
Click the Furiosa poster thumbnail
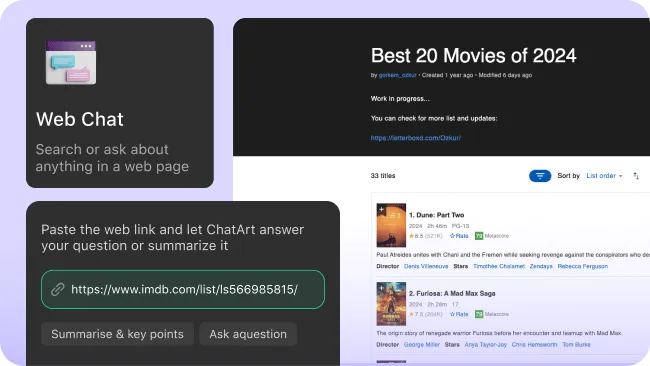[x=391, y=304]
